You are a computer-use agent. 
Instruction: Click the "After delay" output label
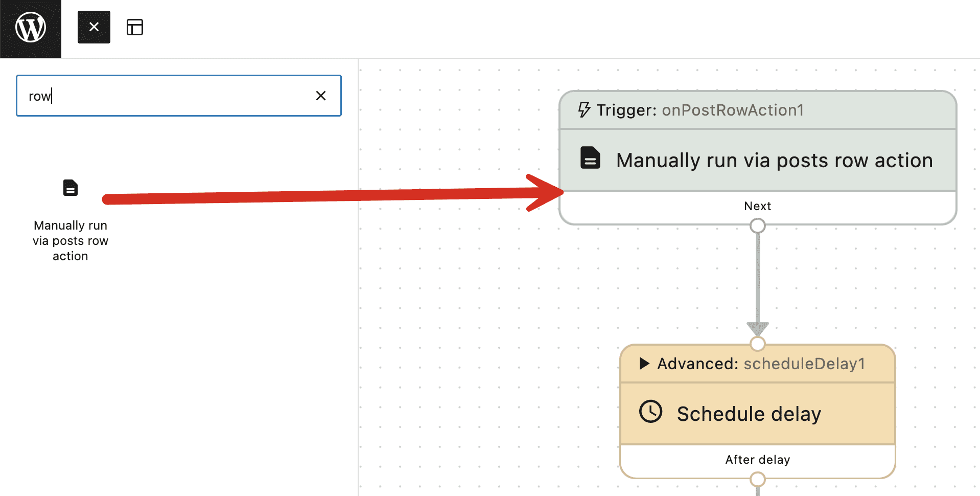click(757, 460)
